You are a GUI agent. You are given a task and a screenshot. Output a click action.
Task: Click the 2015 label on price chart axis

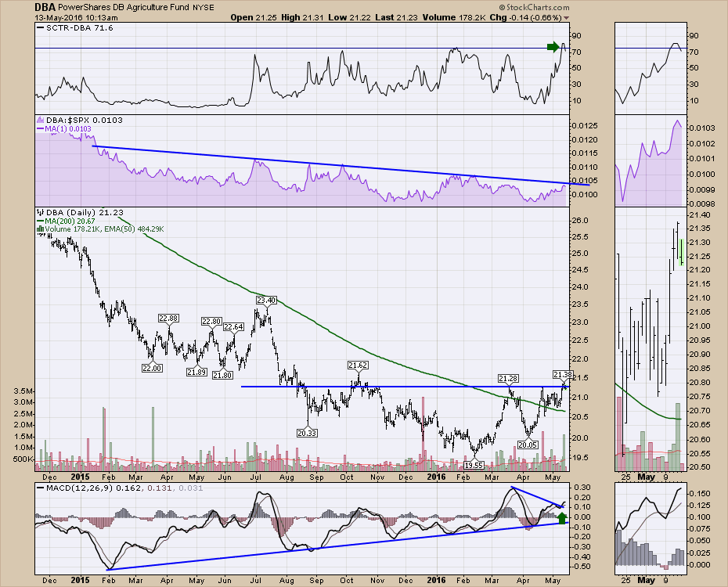click(80, 477)
